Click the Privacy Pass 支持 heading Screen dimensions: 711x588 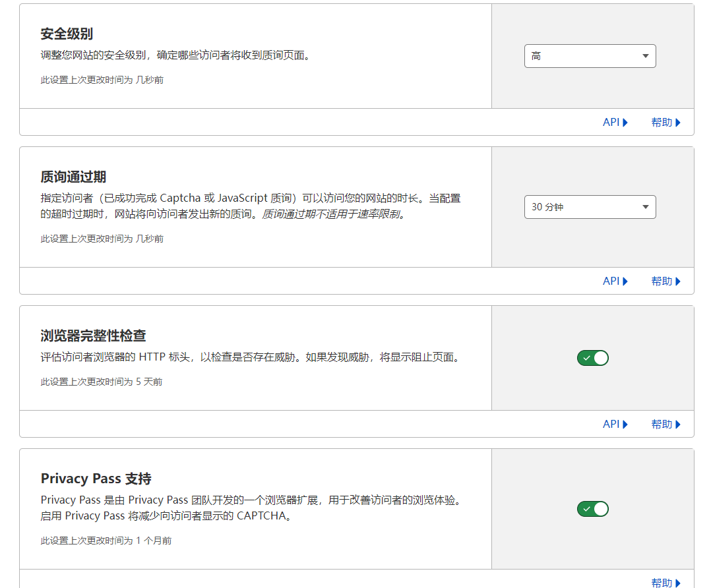pyautogui.click(x=96, y=479)
